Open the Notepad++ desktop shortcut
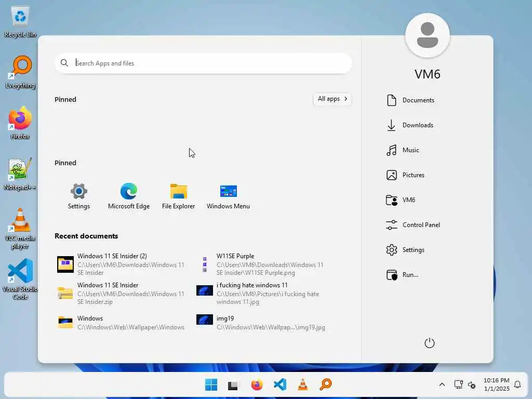 click(20, 174)
